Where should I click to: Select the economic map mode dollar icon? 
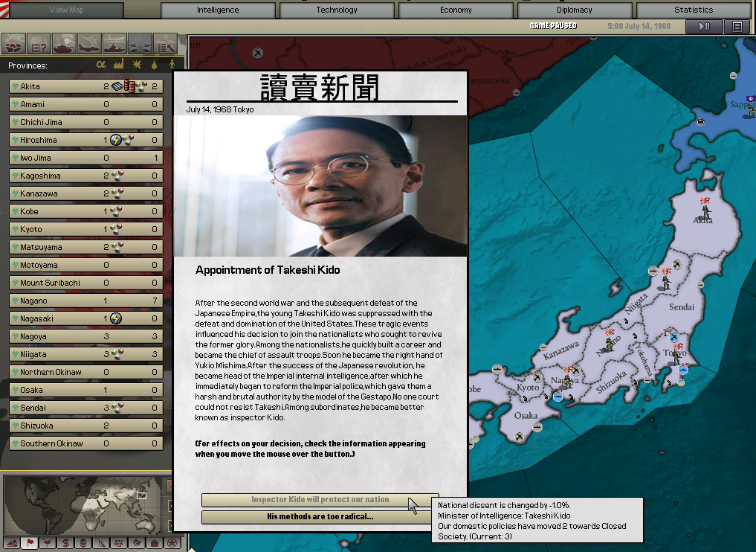pyautogui.click(x=65, y=543)
